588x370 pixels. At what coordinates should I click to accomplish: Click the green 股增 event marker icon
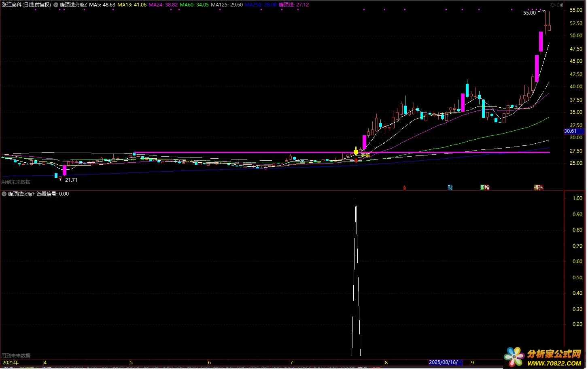click(485, 187)
